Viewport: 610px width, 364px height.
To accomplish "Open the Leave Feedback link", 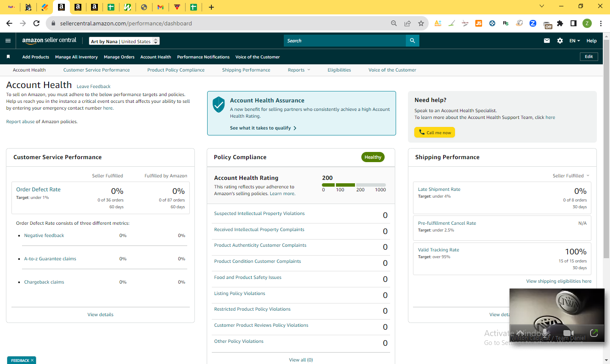I will [94, 86].
